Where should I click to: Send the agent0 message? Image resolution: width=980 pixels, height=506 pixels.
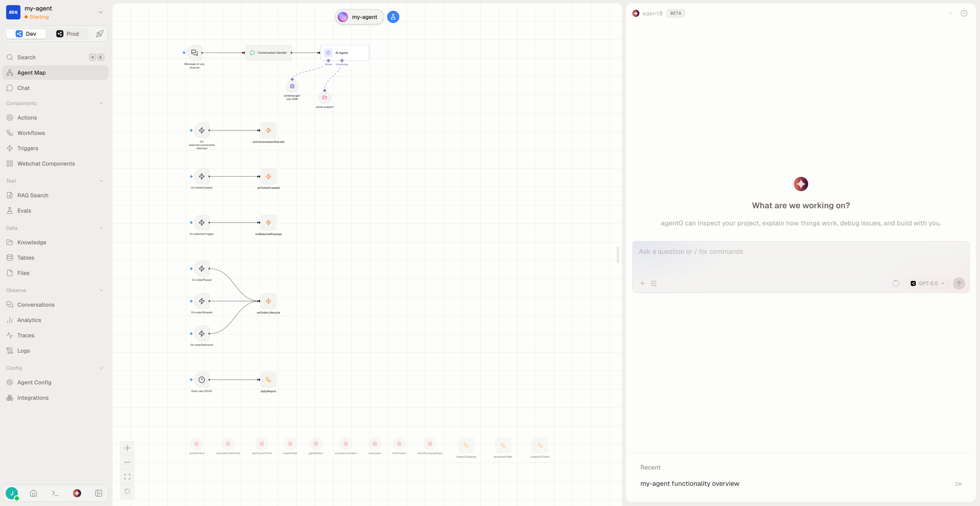[959, 283]
